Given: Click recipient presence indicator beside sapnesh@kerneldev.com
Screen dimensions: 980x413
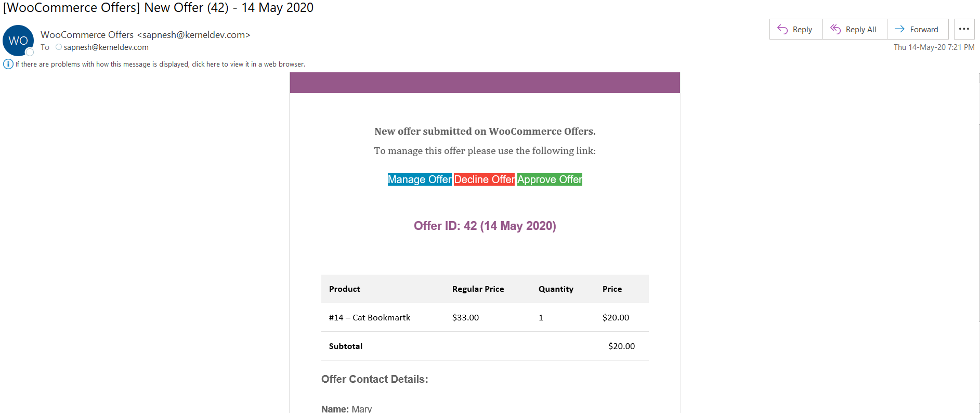Looking at the screenshot, I should pyautogui.click(x=59, y=47).
